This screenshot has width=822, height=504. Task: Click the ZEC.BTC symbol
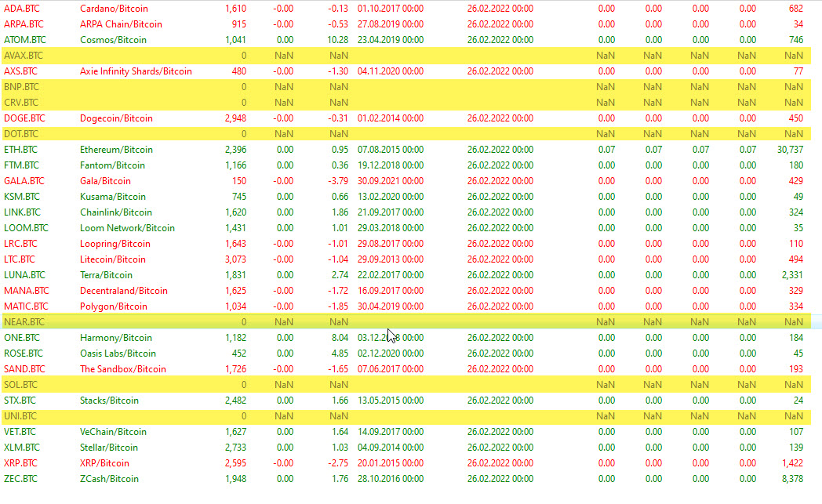[20, 479]
